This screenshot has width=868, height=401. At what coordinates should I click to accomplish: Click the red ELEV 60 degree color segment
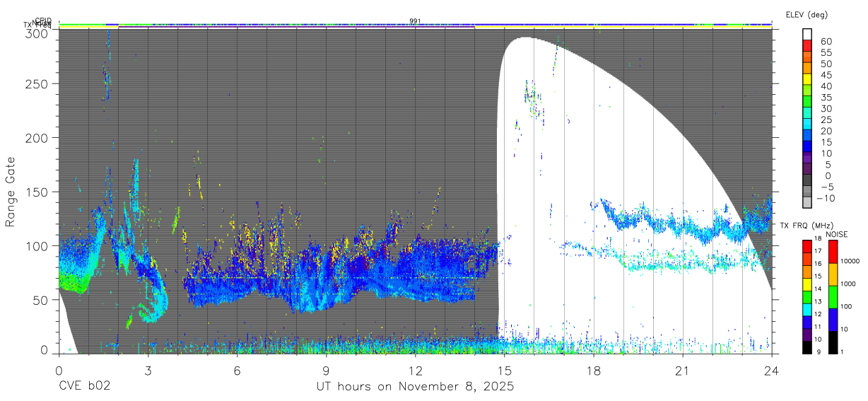point(809,47)
